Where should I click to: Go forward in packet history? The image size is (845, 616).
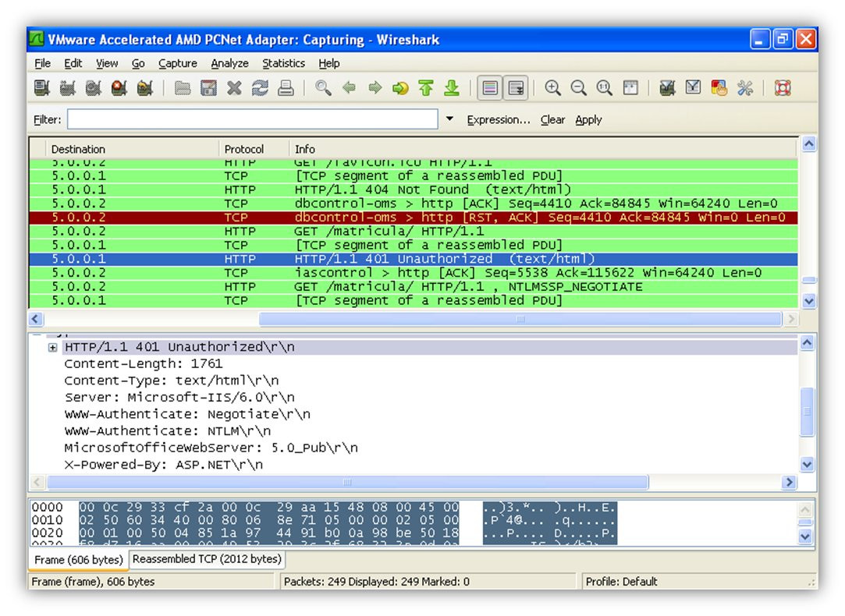pos(375,88)
